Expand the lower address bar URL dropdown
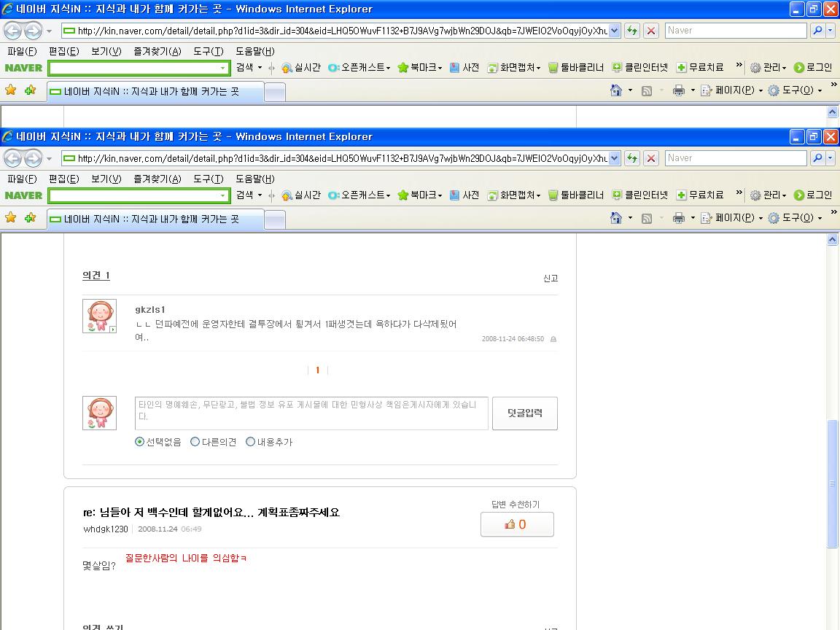Viewport: 840px width, 630px height. pos(615,158)
